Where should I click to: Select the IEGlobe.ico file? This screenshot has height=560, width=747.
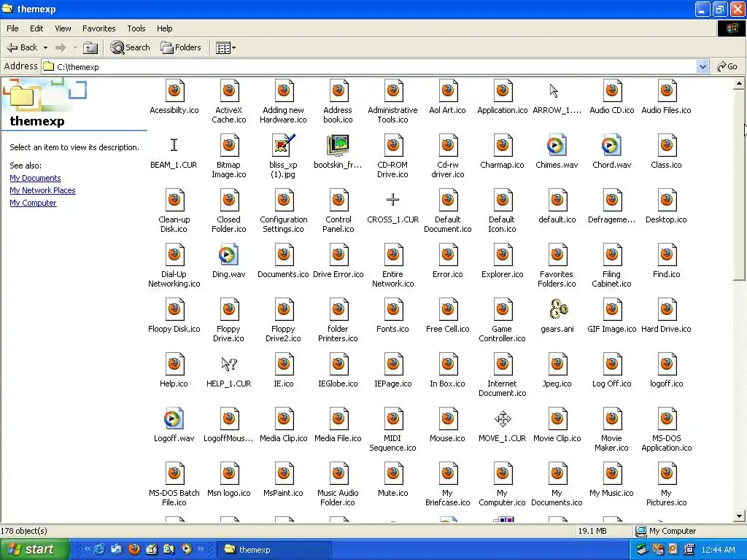point(338,365)
